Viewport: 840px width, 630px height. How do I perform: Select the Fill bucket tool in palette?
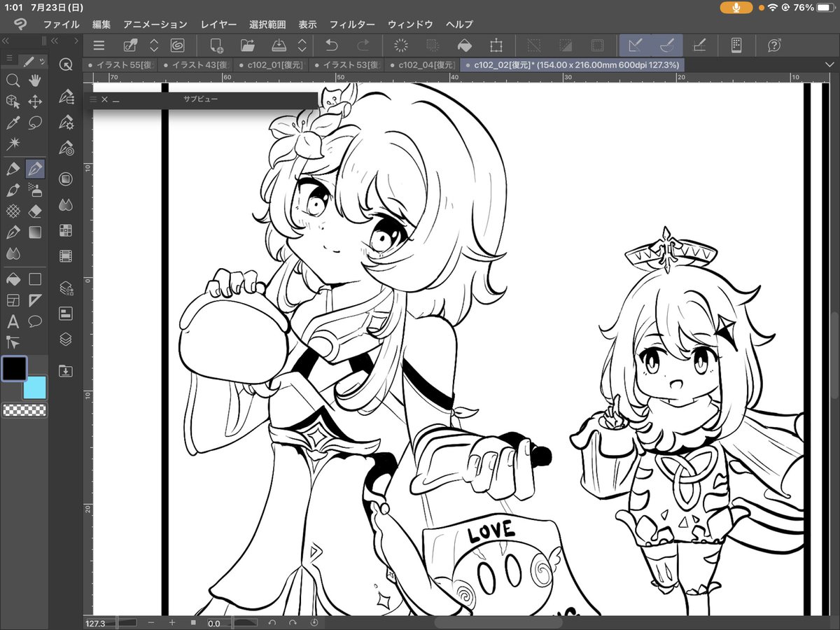13,279
